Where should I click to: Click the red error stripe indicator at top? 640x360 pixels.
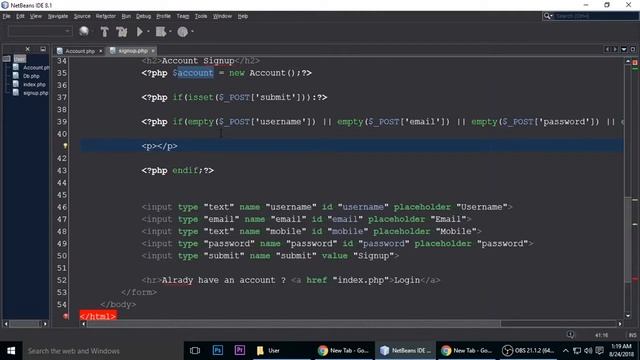tap(635, 62)
